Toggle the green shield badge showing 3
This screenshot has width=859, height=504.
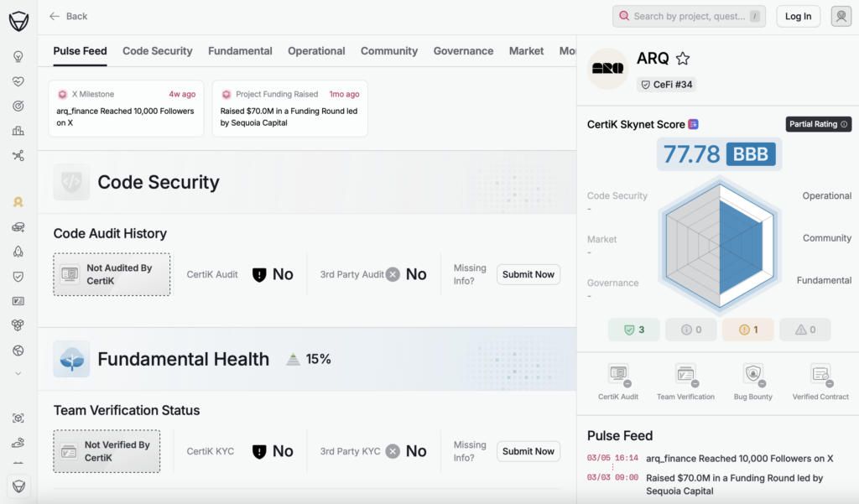pos(634,330)
